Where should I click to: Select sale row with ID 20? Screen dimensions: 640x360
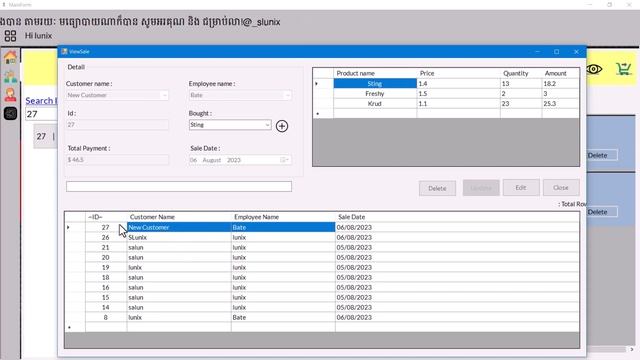tap(322, 258)
